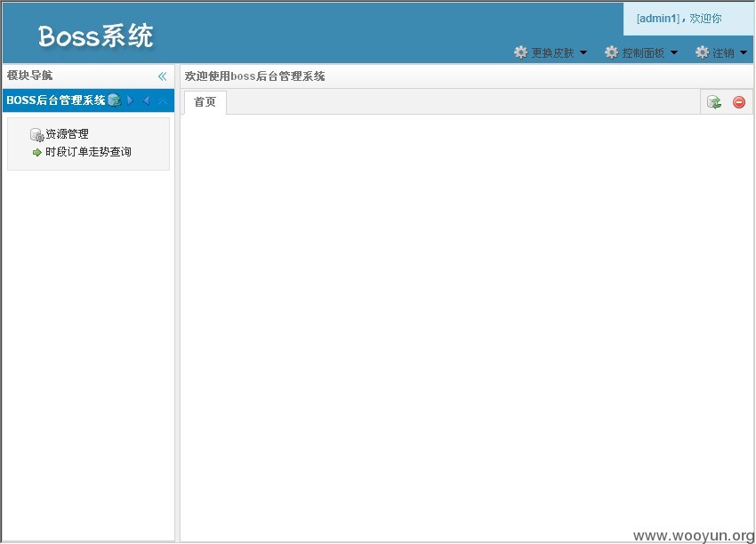The height and width of the screenshot is (544, 756).
Task: Click the 模块导航 panel title
Action: pos(30,76)
